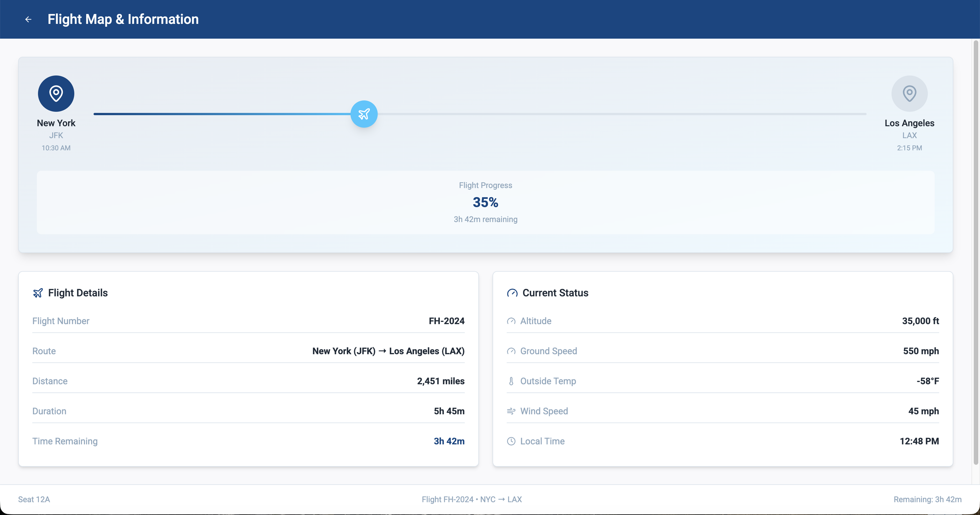Click the 3h 42m Time Remaining value
This screenshot has height=515, width=980.
pos(449,441)
